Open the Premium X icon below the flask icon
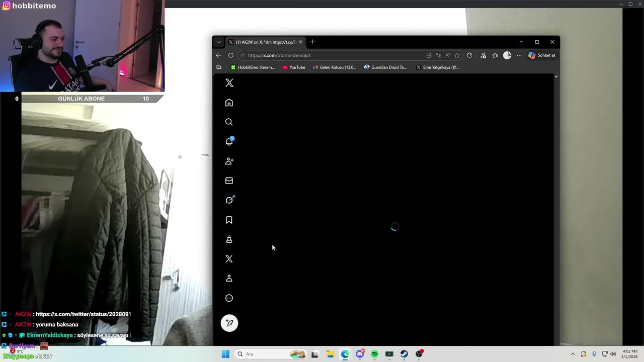Image resolution: width=644 pixels, height=362 pixels. (x=229, y=259)
